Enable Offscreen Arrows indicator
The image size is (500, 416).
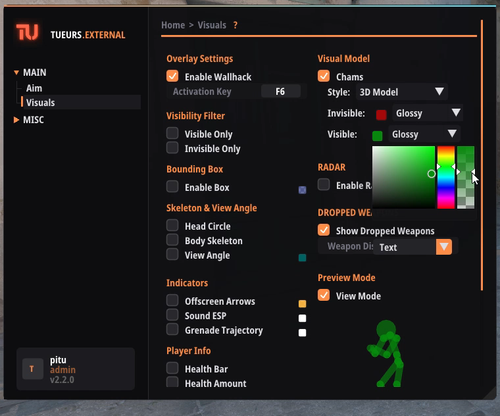172,300
